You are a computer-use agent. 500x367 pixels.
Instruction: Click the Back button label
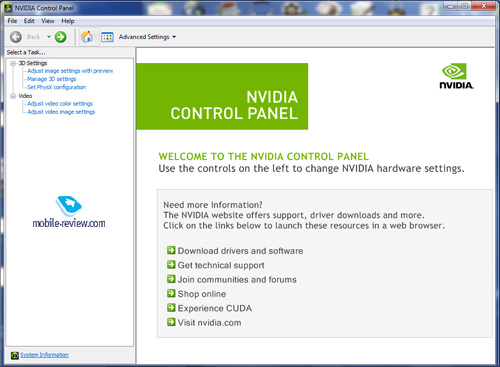click(x=33, y=37)
